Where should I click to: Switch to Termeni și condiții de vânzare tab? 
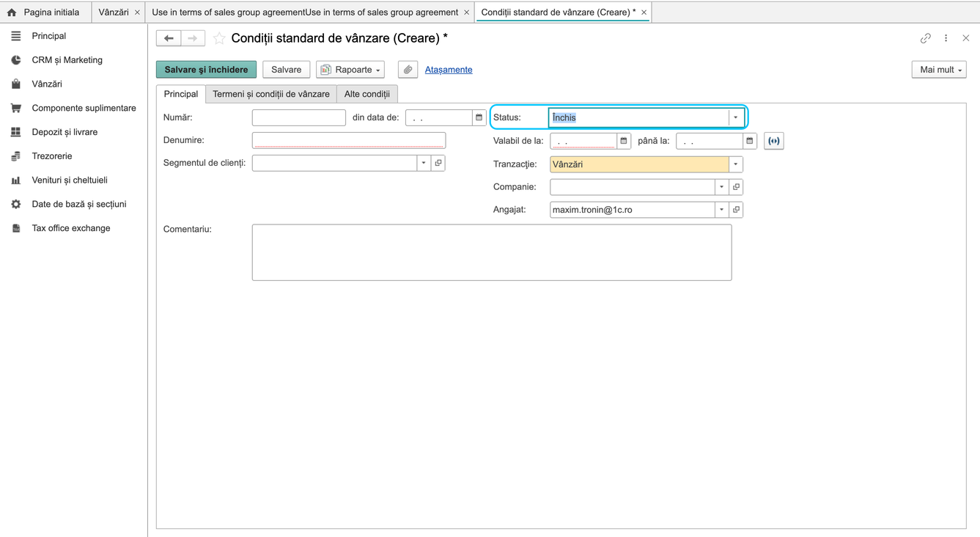(x=271, y=94)
